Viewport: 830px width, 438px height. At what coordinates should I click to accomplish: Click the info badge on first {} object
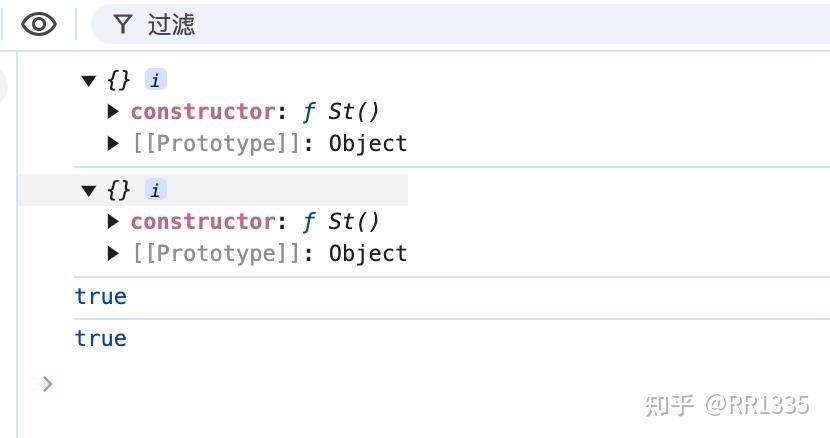pos(156,80)
